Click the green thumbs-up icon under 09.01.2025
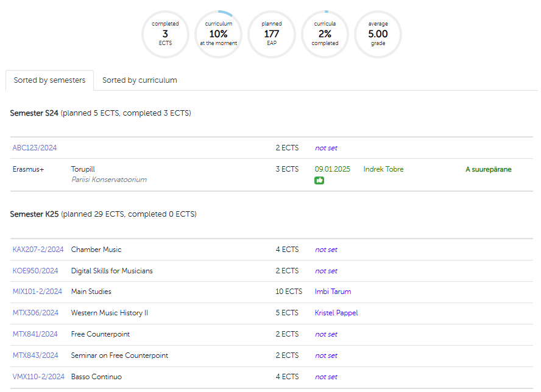The width and height of the screenshot is (541, 392). 319,181
